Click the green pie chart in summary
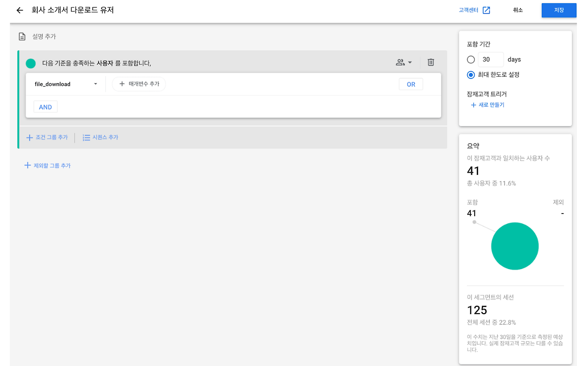The width and height of the screenshot is (588, 366). [514, 246]
